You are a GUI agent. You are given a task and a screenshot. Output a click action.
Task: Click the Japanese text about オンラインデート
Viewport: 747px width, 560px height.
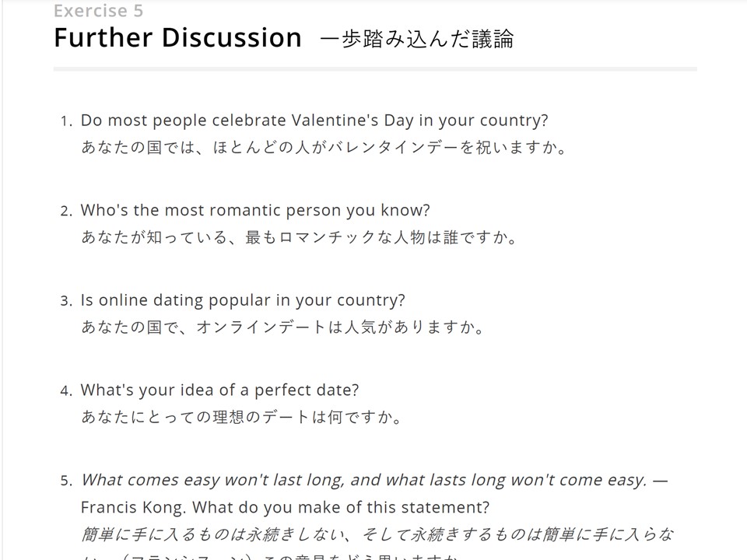pos(283,327)
